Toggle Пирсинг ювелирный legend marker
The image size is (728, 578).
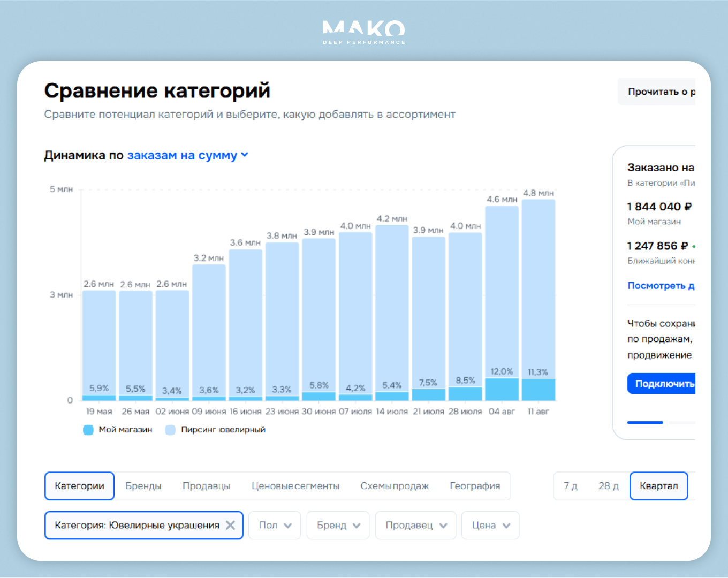[x=170, y=430]
